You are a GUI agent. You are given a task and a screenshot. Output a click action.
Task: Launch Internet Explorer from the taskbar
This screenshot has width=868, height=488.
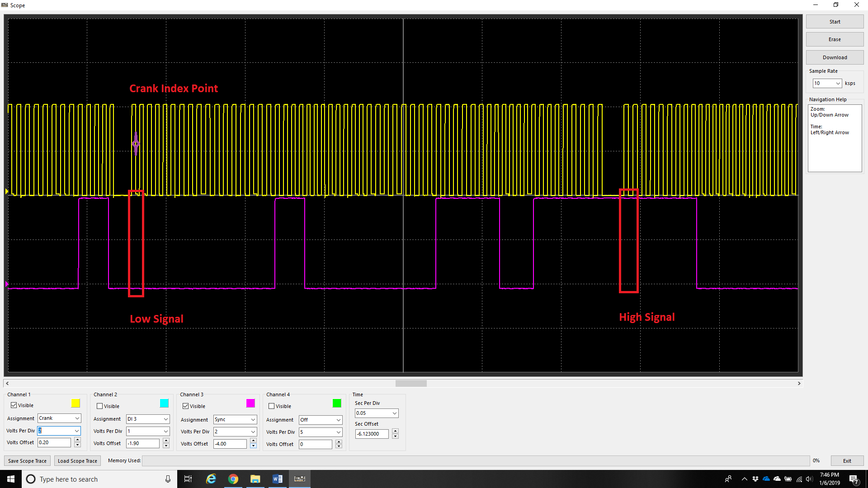pos(211,479)
